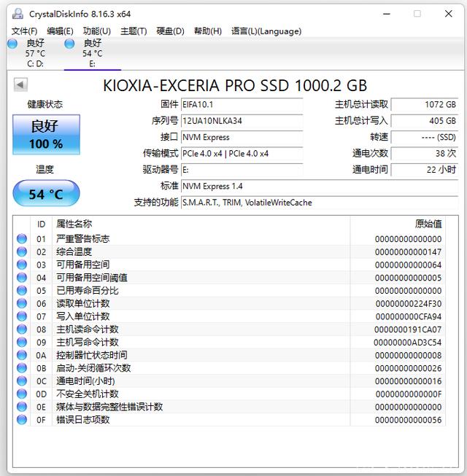
Task: Click the blue status circle for C: D: disk
Action: coord(12,44)
